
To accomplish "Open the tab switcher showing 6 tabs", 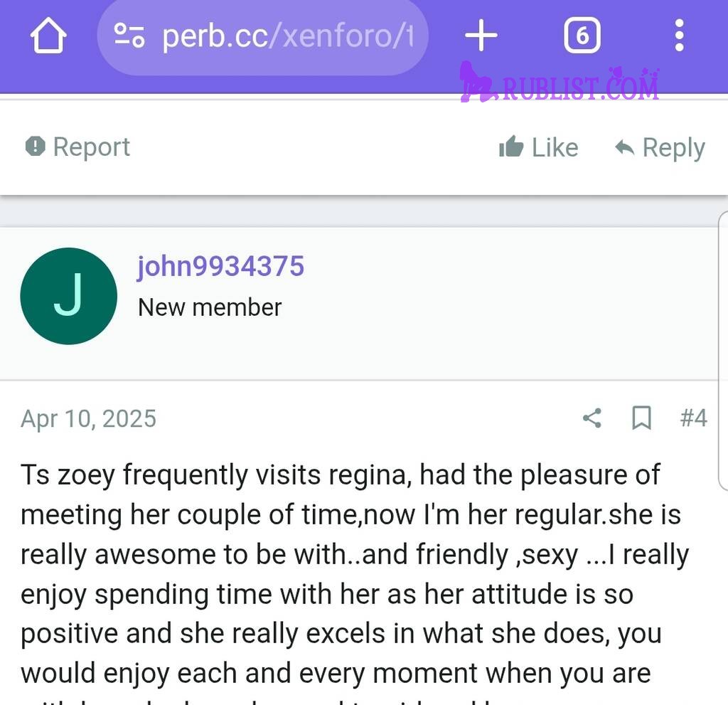I will pyautogui.click(x=582, y=36).
